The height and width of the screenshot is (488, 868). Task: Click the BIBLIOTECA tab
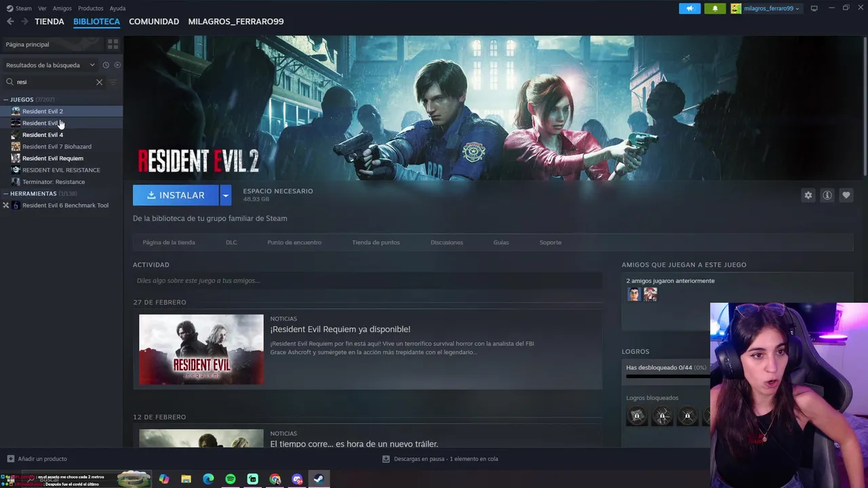96,22
